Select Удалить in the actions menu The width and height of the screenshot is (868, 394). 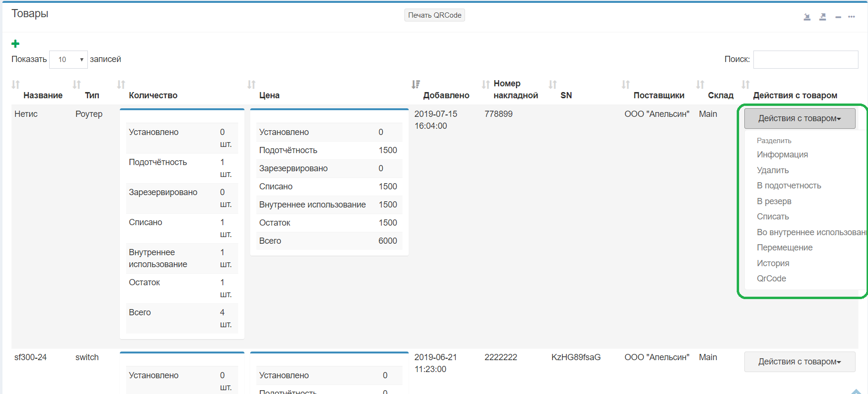pos(773,170)
